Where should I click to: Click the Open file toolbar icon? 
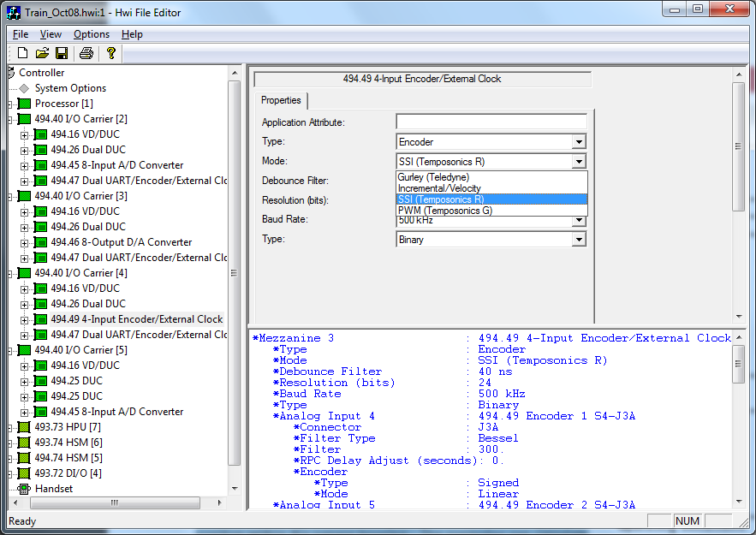coord(42,53)
